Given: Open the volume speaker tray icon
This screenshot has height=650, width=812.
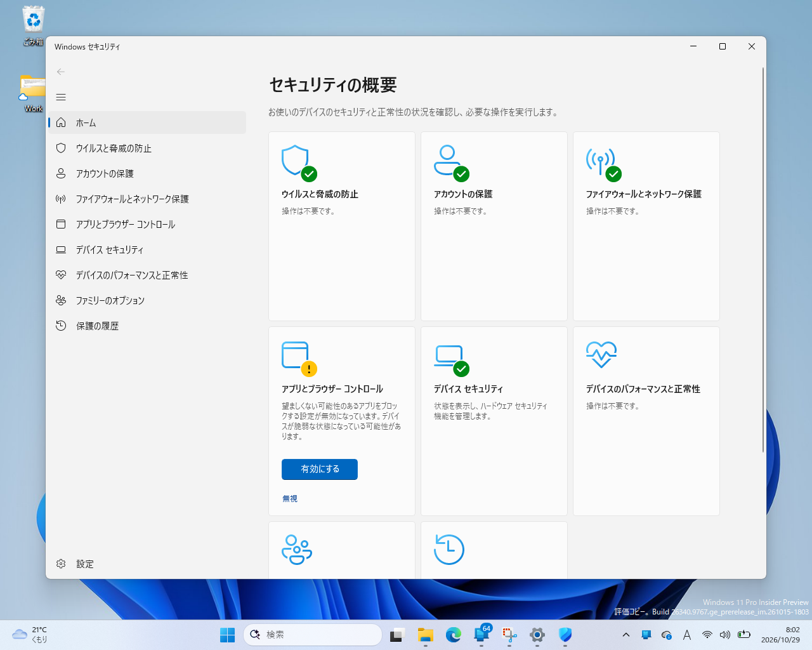Looking at the screenshot, I should (x=725, y=635).
